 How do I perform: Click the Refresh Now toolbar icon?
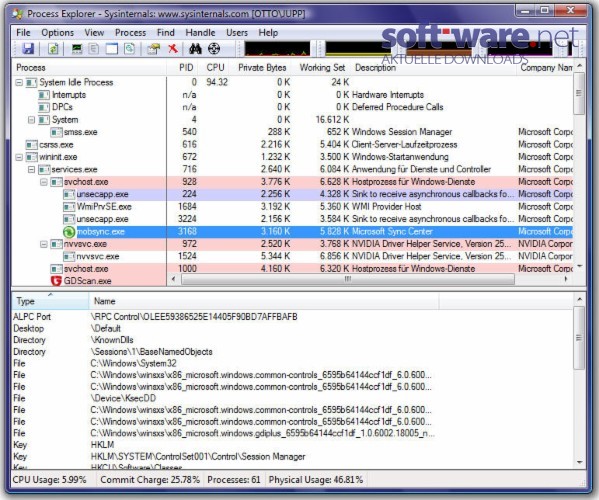click(53, 49)
